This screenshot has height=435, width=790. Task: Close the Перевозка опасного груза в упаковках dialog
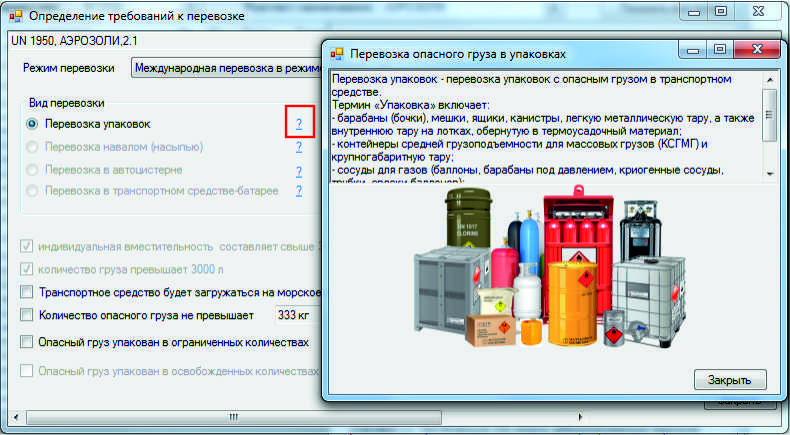point(757,49)
